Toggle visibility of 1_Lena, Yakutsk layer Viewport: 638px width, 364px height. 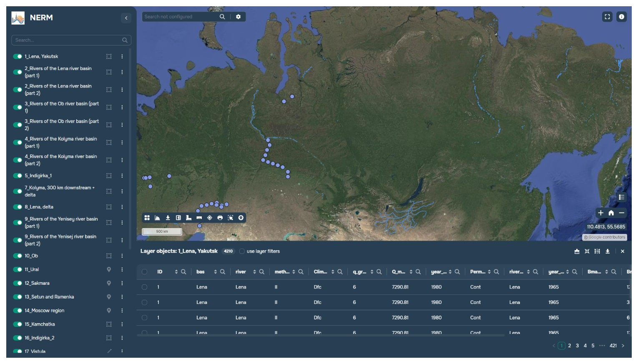click(18, 56)
